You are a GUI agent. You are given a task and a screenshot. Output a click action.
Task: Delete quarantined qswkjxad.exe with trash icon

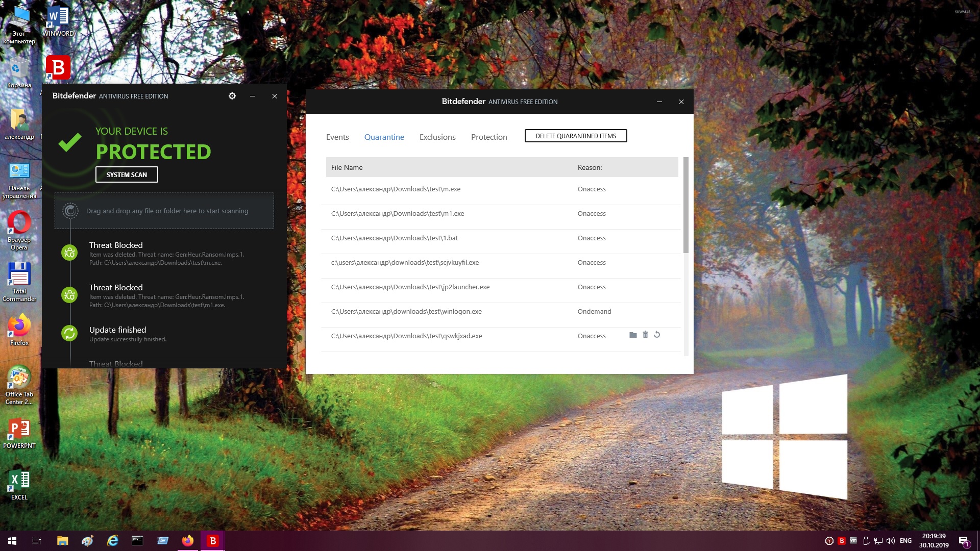(645, 335)
